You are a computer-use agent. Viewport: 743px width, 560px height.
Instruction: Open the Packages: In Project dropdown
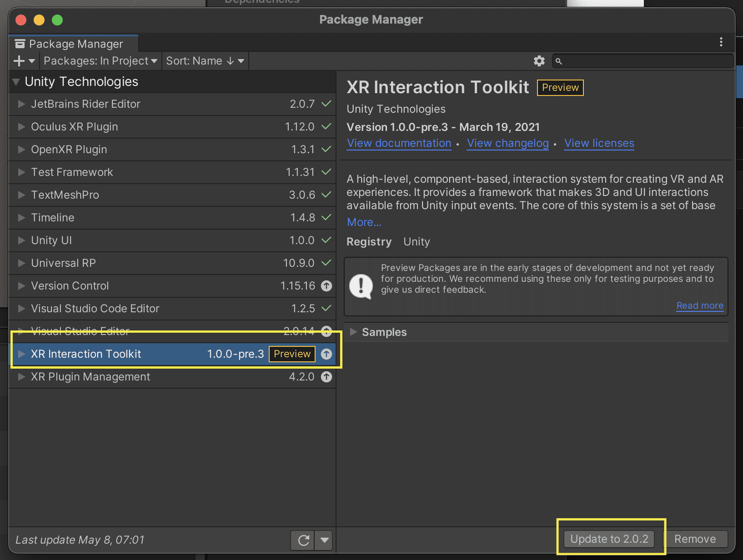(100, 61)
